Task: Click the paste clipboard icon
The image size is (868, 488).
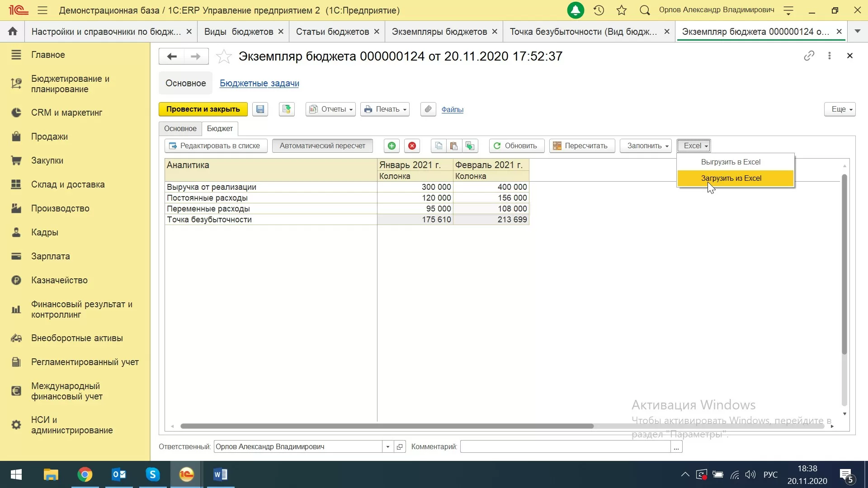Action: click(454, 146)
